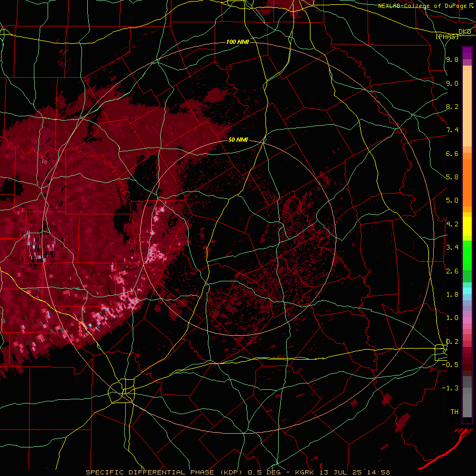
Task: Click the 6.6 value on the color scale
Action: [452, 153]
